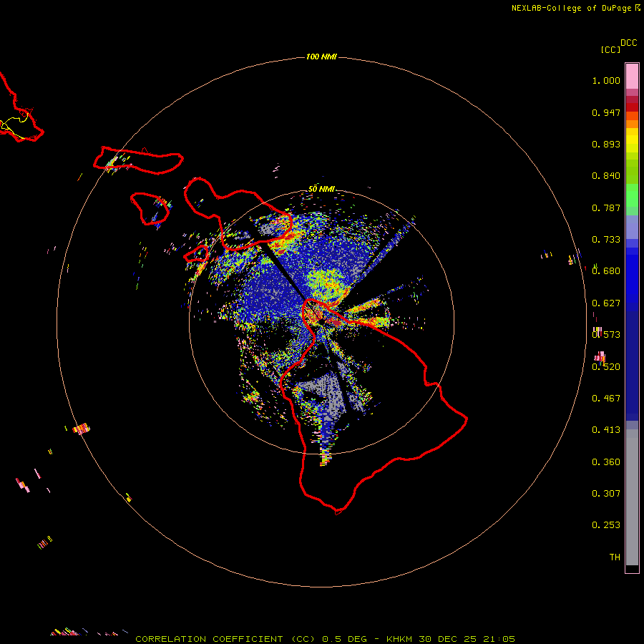Image resolution: width=644 pixels, height=644 pixels.
Task: Click the [CC] unit label above scale
Action: [x=610, y=49]
